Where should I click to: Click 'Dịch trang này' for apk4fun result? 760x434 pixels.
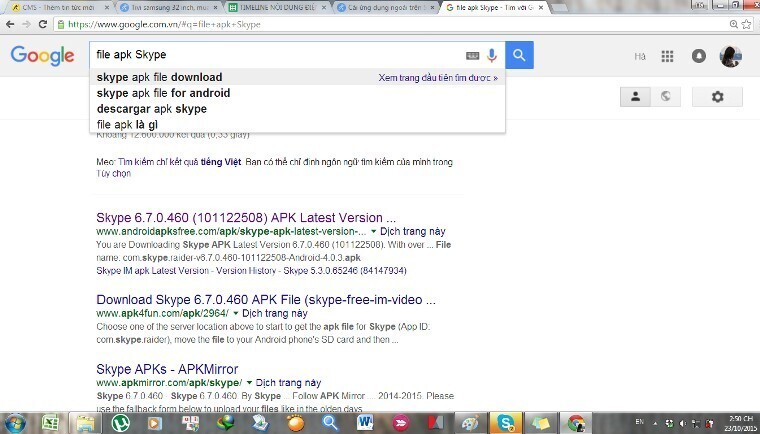tap(275, 313)
